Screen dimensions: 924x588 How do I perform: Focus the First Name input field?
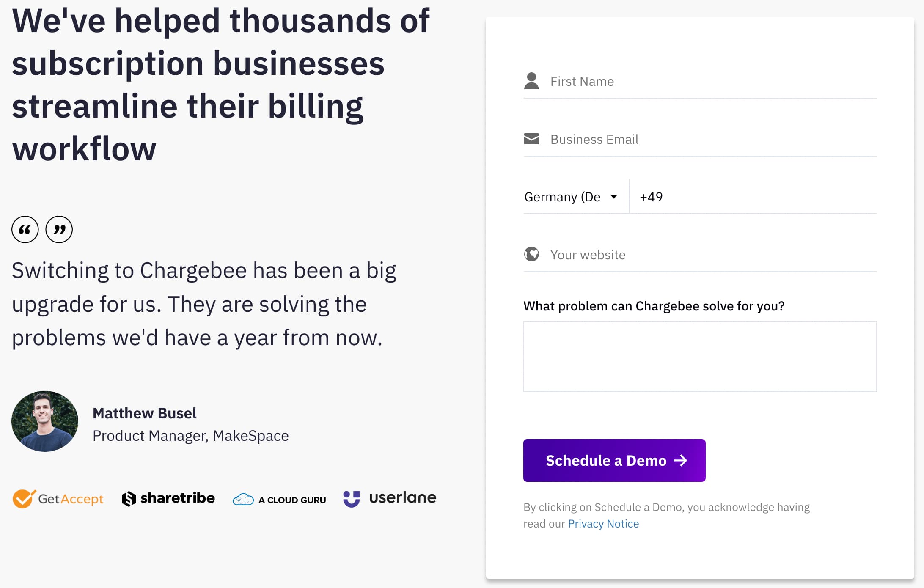click(711, 81)
